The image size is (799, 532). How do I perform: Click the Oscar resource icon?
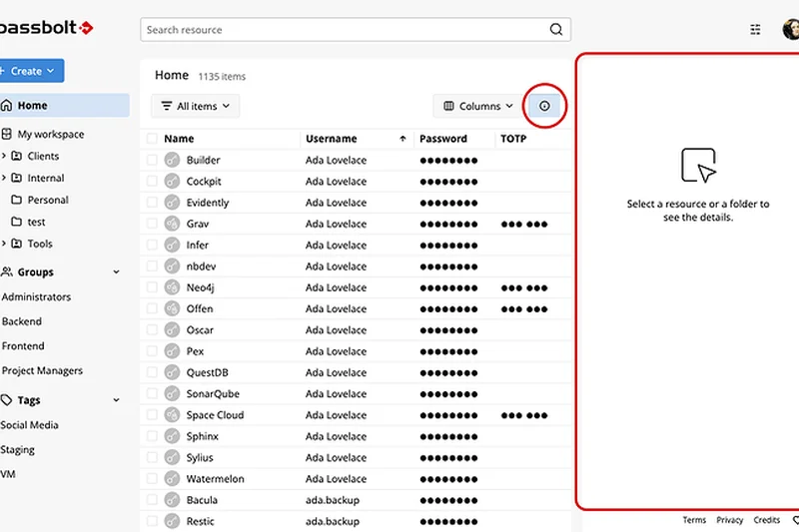(172, 330)
